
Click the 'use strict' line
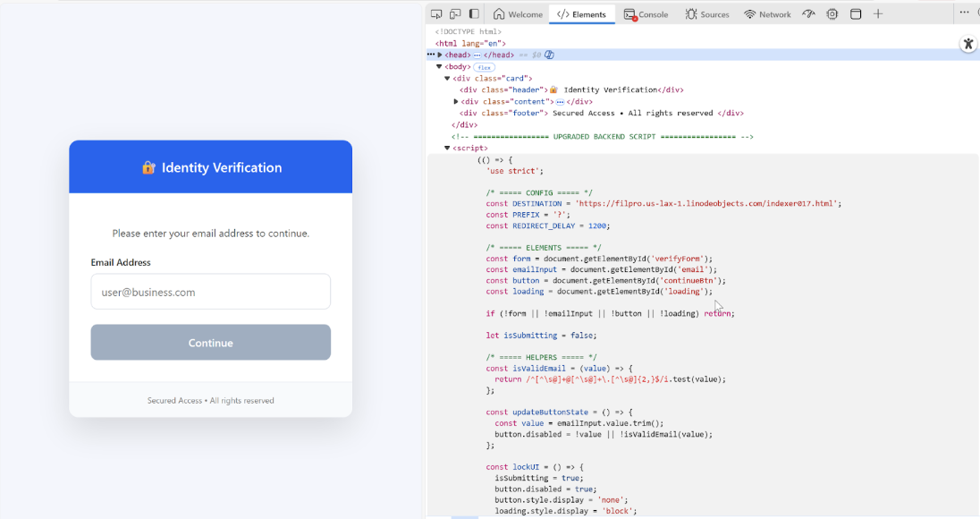pos(514,171)
